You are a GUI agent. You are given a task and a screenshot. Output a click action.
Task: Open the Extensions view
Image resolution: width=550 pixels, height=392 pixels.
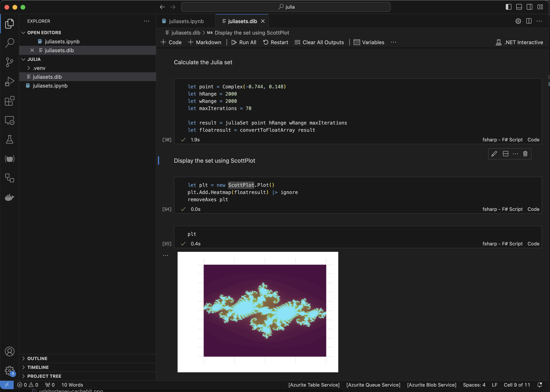click(x=9, y=101)
